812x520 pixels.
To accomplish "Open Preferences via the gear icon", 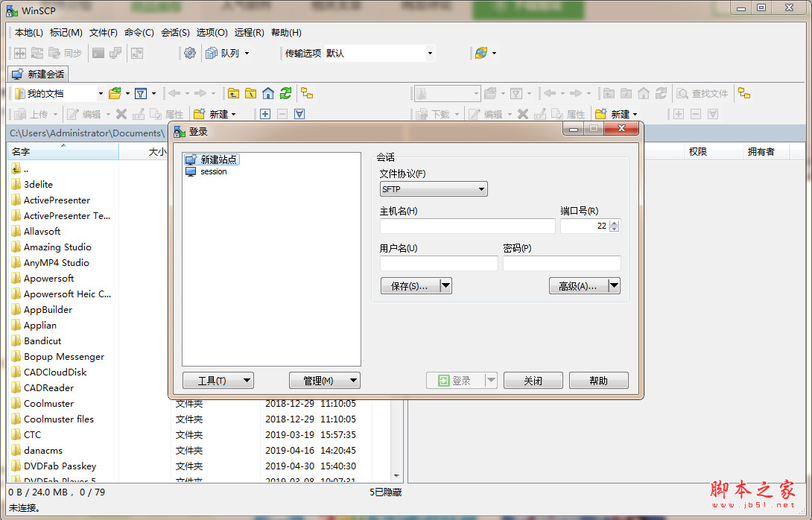I will pos(190,53).
